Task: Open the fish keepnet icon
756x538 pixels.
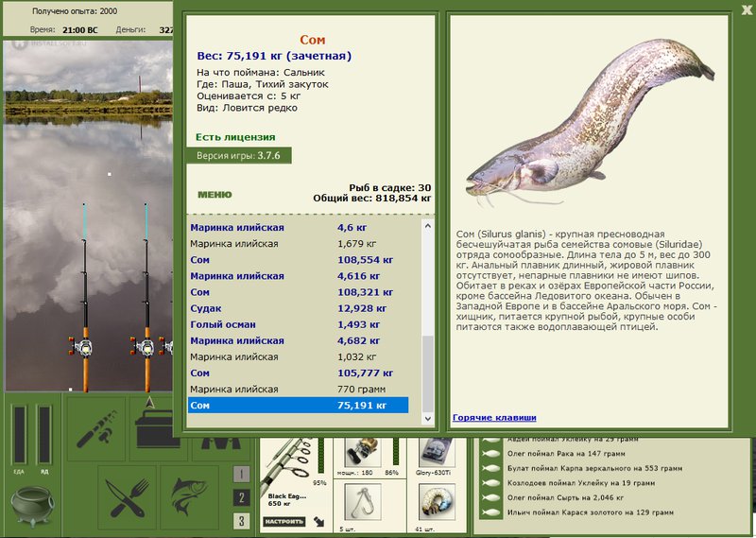Action: click(190, 497)
